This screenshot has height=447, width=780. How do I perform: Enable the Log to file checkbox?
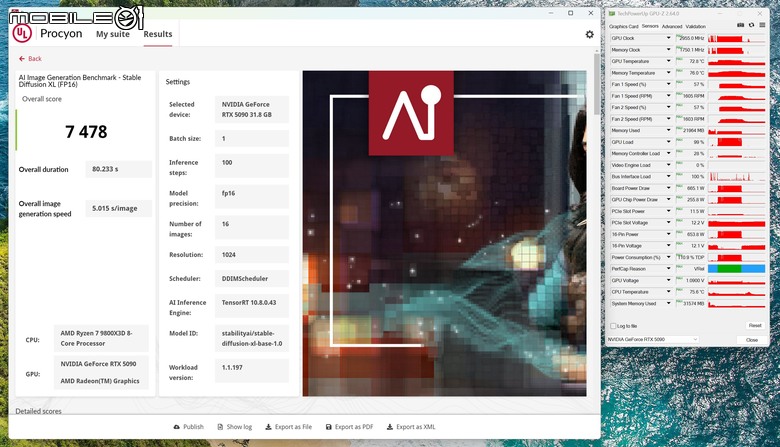pyautogui.click(x=613, y=326)
